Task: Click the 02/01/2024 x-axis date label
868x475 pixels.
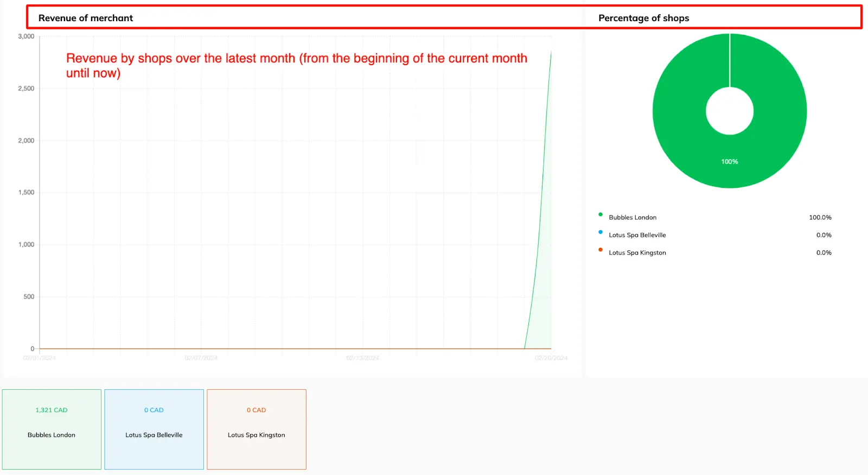Action: pos(40,358)
